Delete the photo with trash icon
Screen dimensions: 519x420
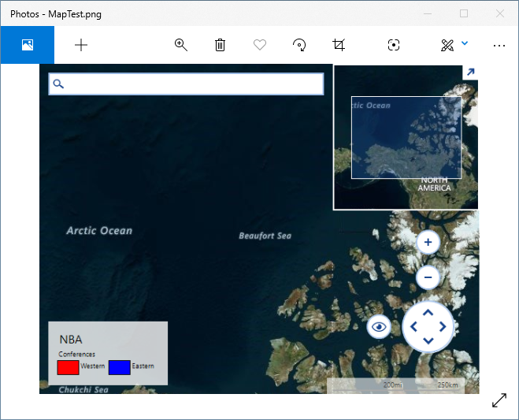[221, 45]
